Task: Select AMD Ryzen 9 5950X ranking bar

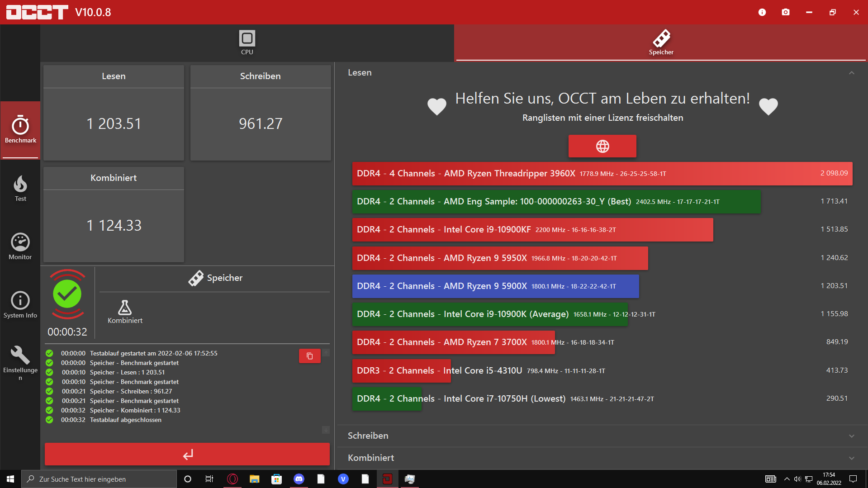Action: [500, 258]
